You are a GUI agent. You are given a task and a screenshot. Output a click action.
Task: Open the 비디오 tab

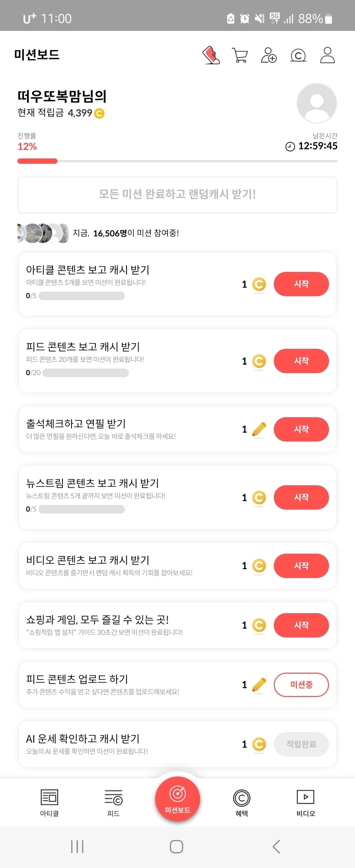(x=305, y=803)
